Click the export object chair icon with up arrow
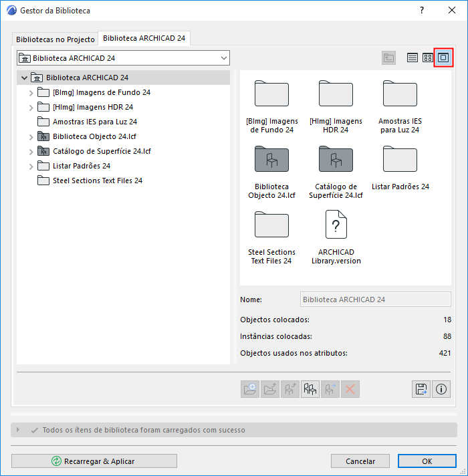The height and width of the screenshot is (476, 468). (x=290, y=389)
